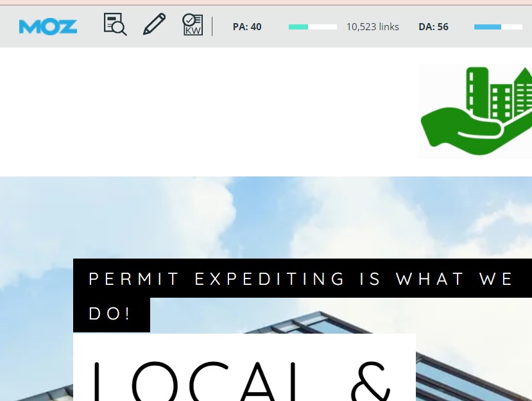Click the vertical divider after the KW icon
Viewport: 532px width, 401px height.
click(212, 26)
